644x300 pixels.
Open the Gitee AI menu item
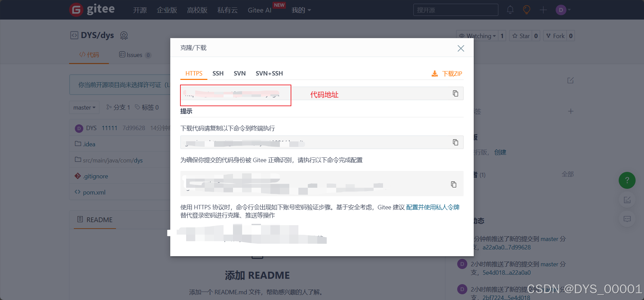click(260, 10)
